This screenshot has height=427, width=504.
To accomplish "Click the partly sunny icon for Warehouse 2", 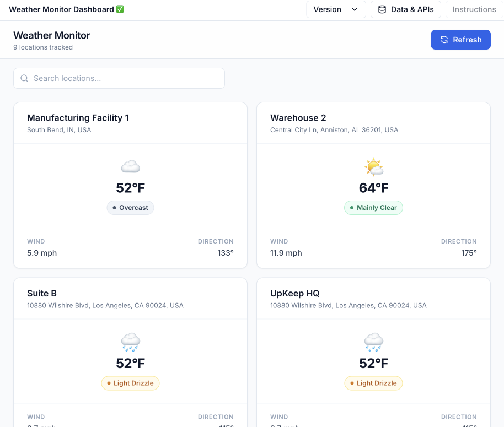I will coord(374,166).
